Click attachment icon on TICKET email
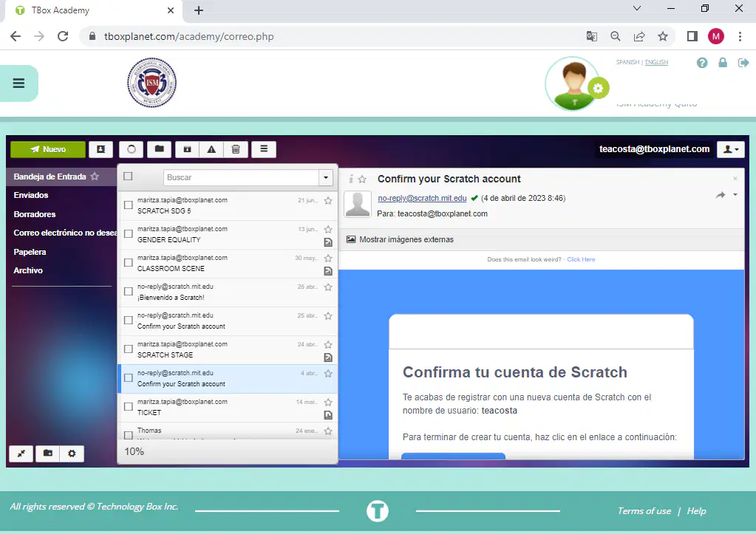The height and width of the screenshot is (534, 756). tap(328, 415)
